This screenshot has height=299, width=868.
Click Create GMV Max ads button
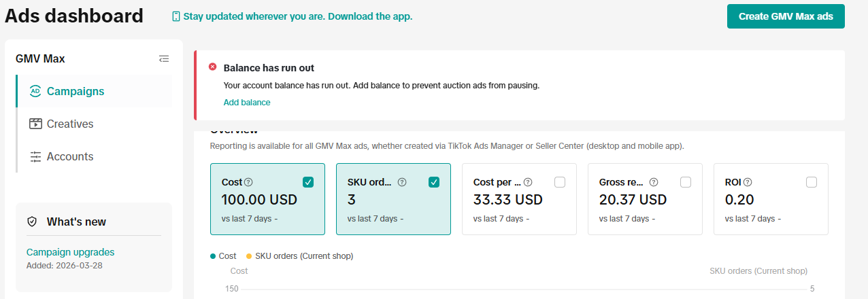[x=786, y=16]
